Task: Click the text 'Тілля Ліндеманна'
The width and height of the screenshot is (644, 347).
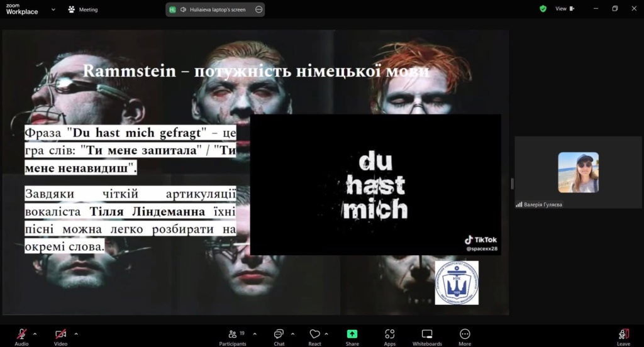Action: [147, 211]
